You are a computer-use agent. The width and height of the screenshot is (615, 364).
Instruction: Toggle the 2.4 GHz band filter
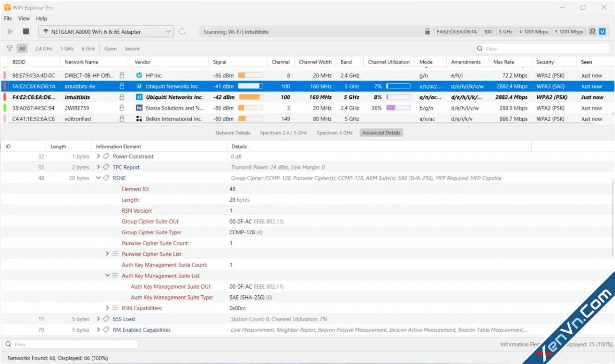click(x=44, y=49)
